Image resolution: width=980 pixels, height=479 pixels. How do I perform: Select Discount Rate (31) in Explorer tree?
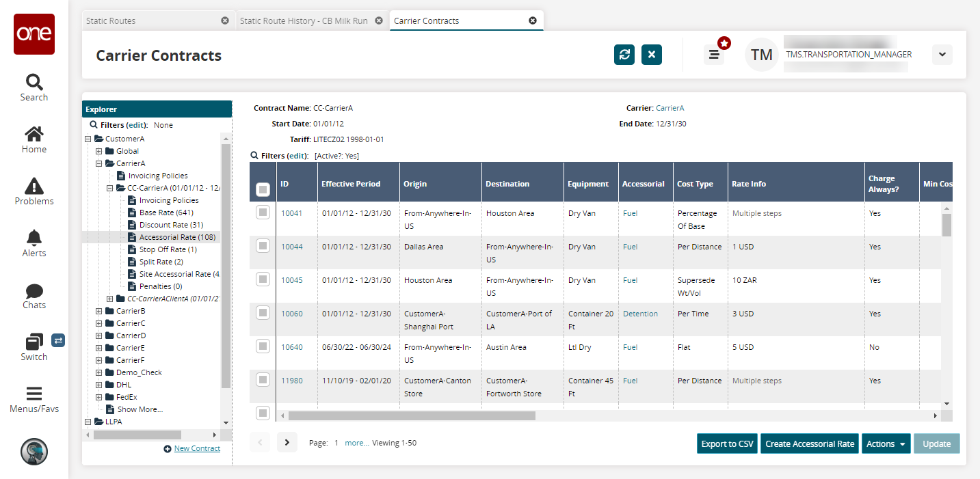click(x=171, y=225)
